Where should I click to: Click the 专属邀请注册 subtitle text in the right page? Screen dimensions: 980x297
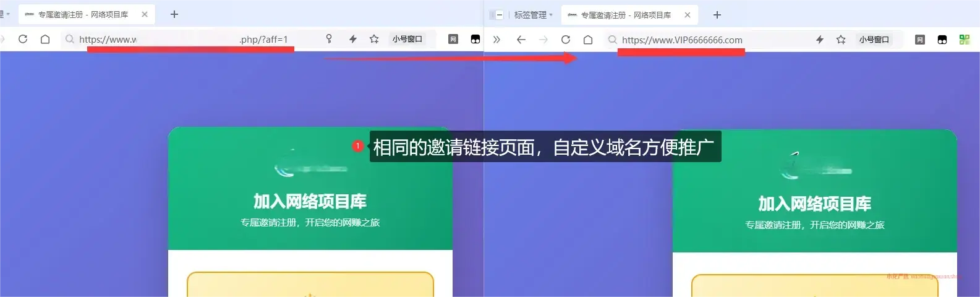tap(815, 225)
